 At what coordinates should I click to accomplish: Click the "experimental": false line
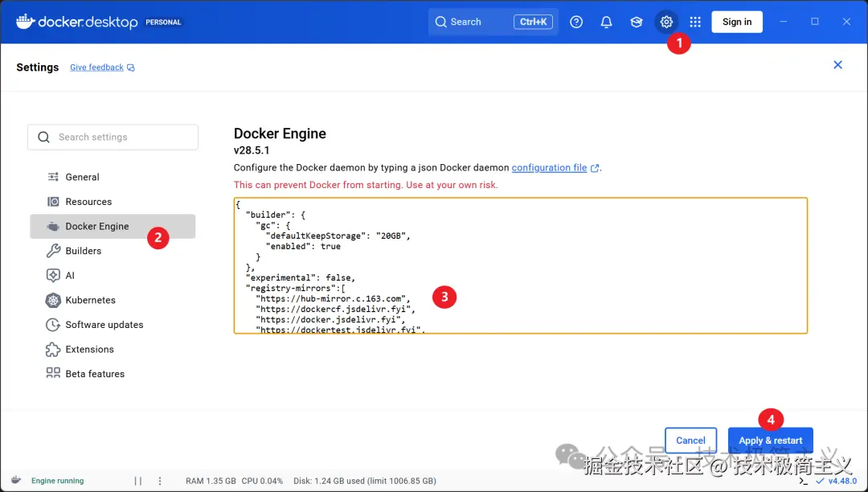301,278
